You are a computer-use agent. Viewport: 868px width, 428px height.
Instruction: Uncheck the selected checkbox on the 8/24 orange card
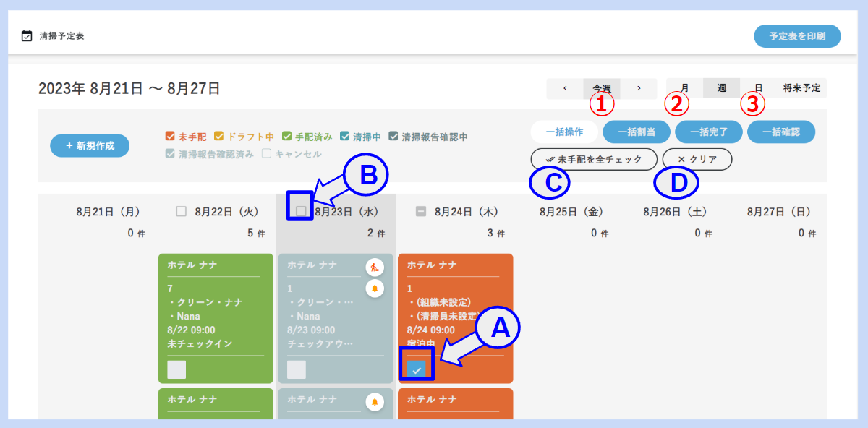[x=417, y=369]
